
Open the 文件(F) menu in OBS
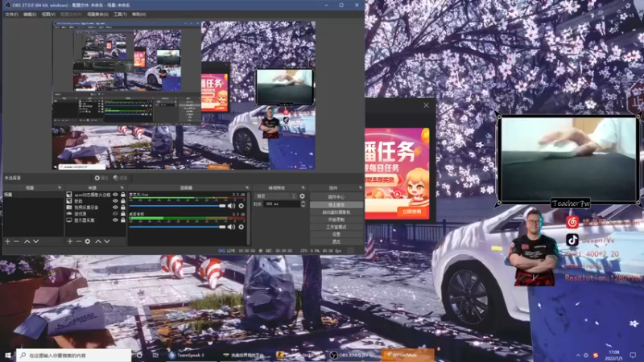(x=11, y=14)
